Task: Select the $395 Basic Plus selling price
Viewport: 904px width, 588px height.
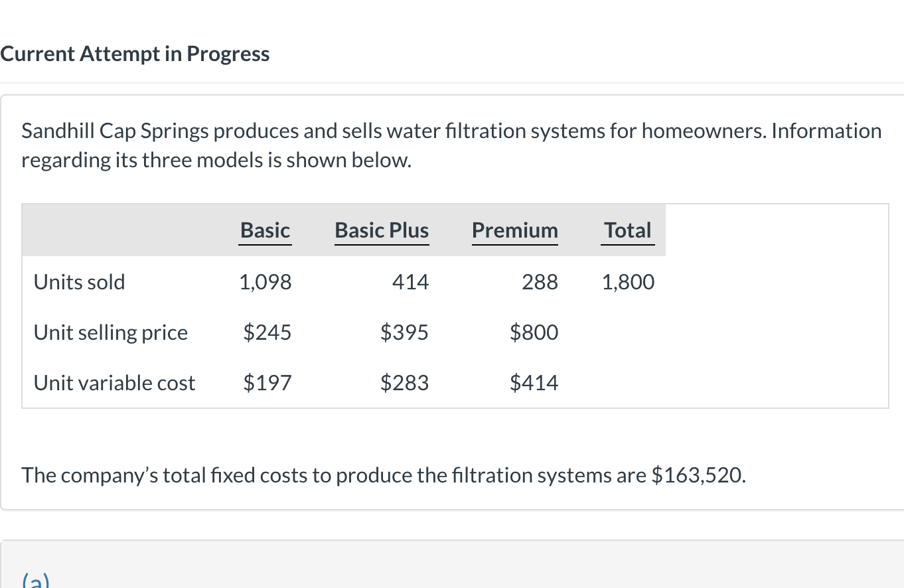Action: click(x=404, y=332)
